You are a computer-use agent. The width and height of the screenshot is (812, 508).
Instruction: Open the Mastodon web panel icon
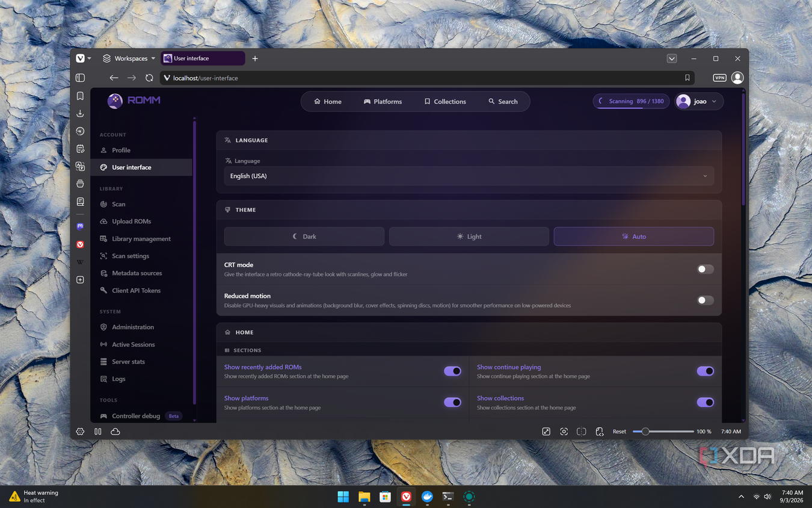(x=80, y=226)
